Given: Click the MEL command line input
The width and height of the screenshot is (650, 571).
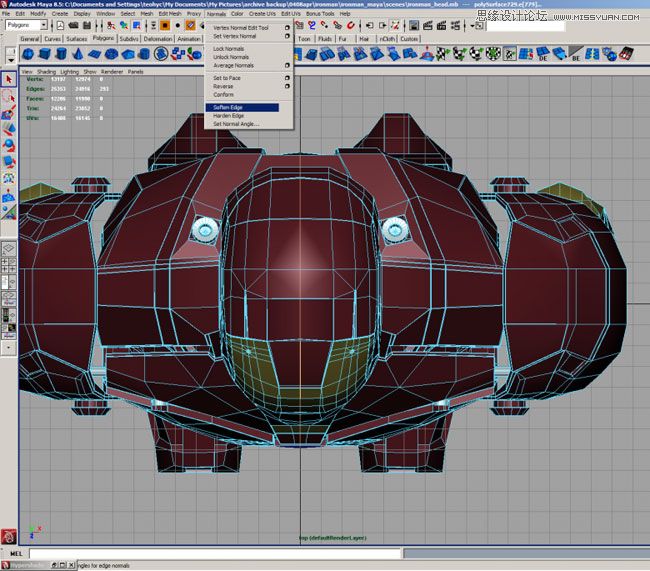Looking at the screenshot, I should tap(200, 553).
